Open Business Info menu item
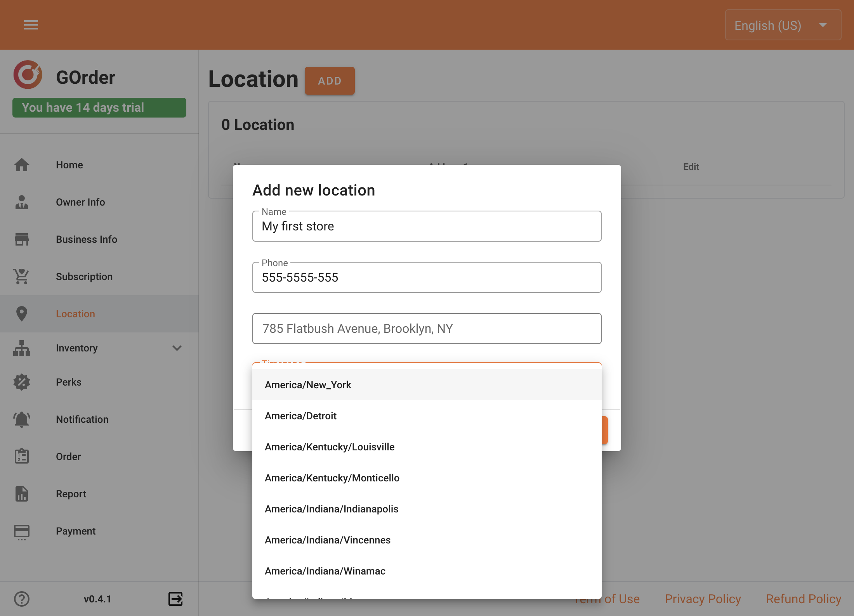Image resolution: width=854 pixels, height=616 pixels. point(99,239)
